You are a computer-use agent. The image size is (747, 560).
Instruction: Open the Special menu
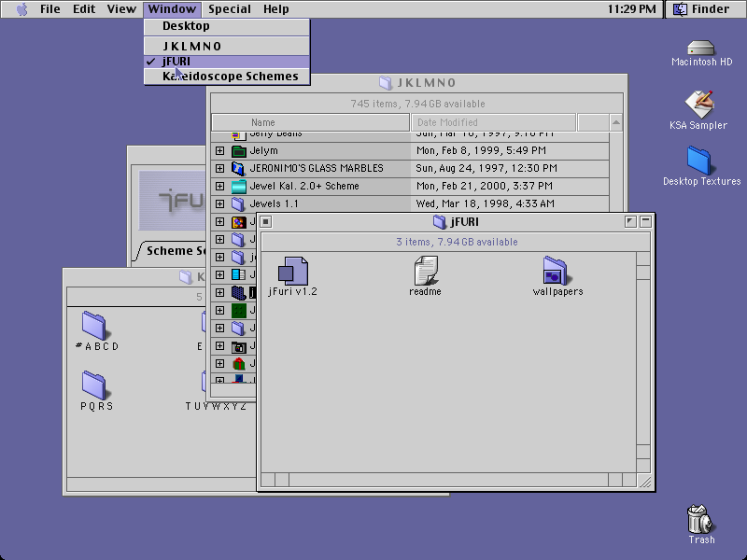[x=230, y=9]
